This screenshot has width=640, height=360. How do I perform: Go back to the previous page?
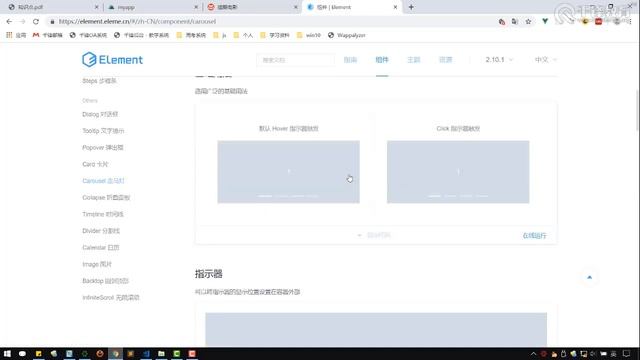(x=9, y=21)
